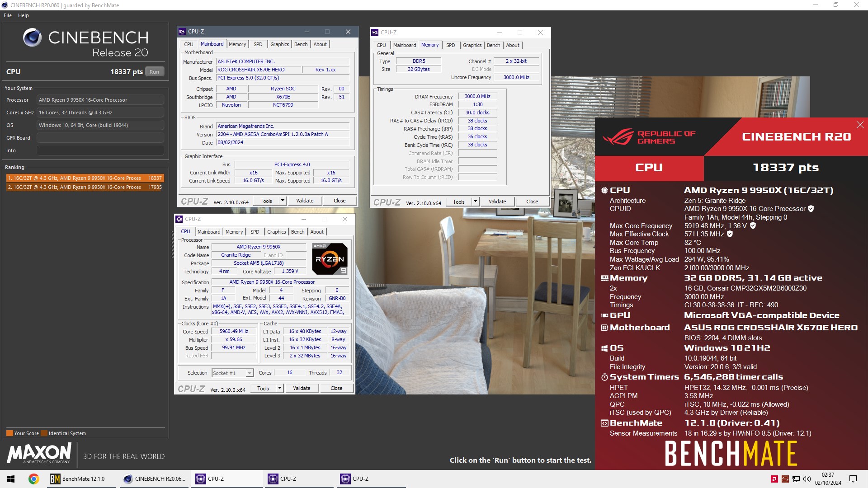The width and height of the screenshot is (868, 488).
Task: Open the Windows Start menu
Action: point(11,479)
